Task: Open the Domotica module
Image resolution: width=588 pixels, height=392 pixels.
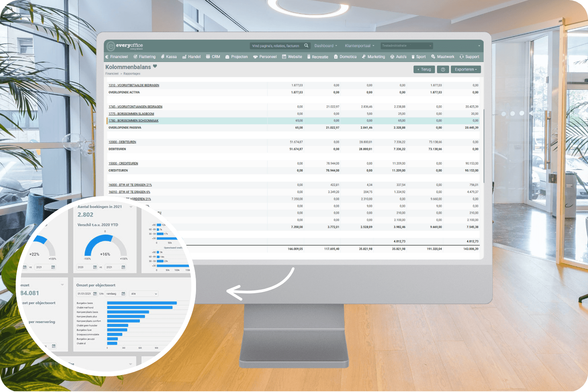Action: [345, 57]
